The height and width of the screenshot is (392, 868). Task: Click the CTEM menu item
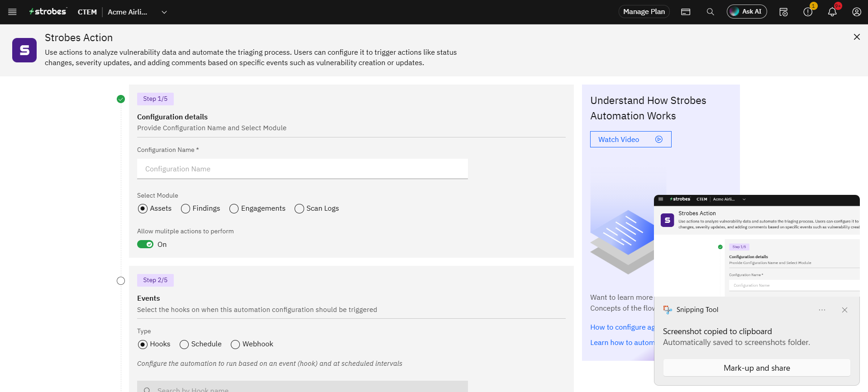pos(87,12)
